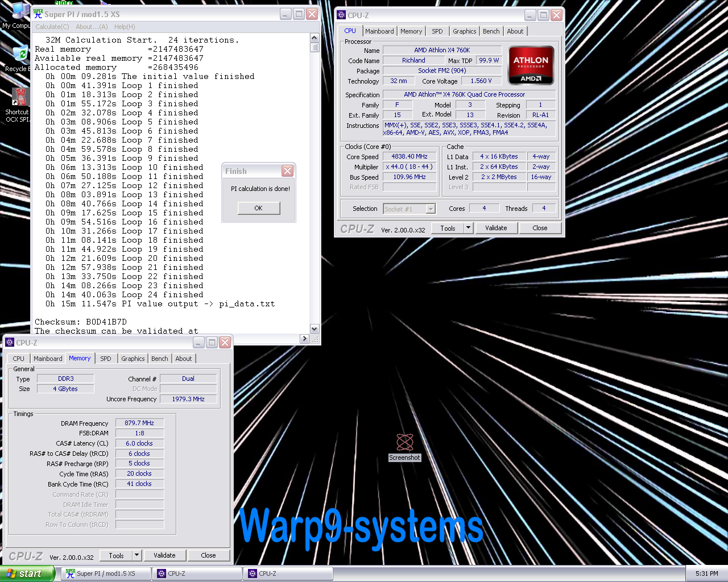This screenshot has height=582, width=728.
Task: Click Validate in the top CPU-Z window
Action: click(496, 228)
